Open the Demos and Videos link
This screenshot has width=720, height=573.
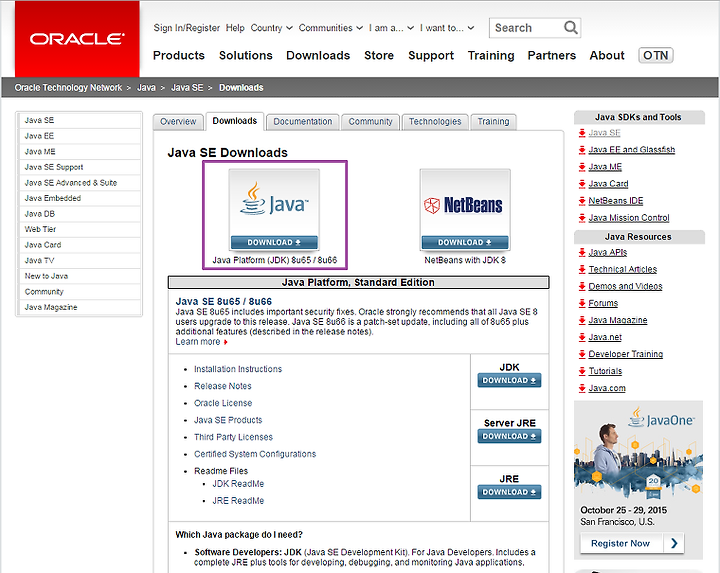tap(625, 286)
